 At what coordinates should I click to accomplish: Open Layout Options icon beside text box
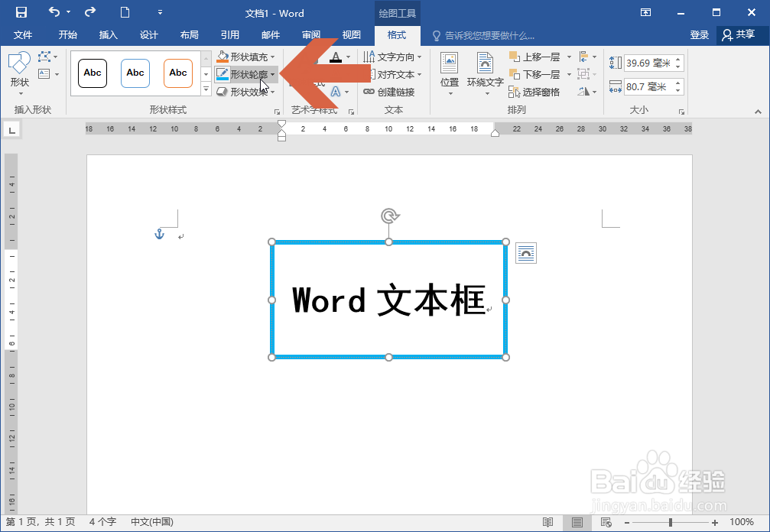(x=526, y=253)
